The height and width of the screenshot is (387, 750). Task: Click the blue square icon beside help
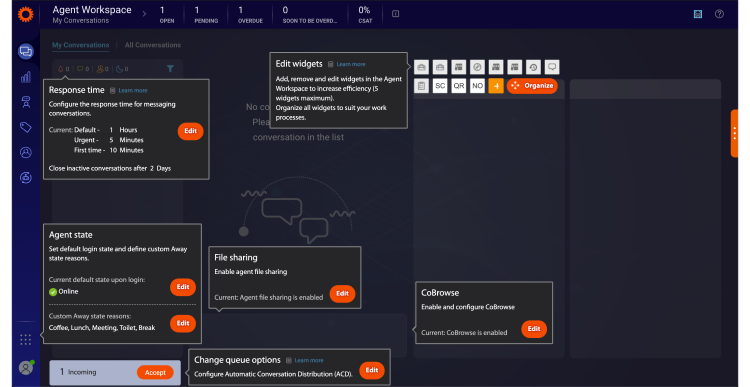point(698,14)
